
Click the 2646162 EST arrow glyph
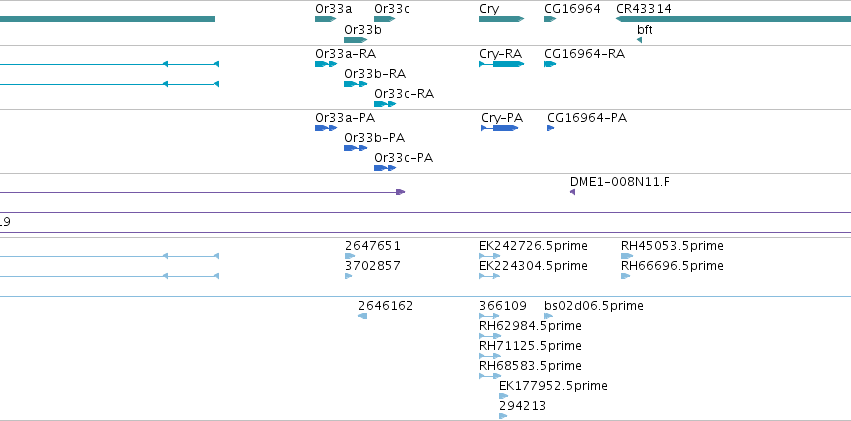click(x=363, y=316)
